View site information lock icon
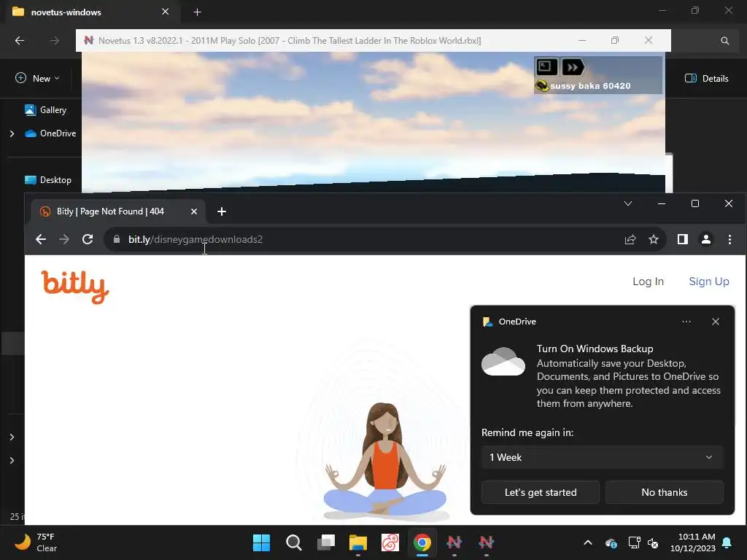Viewport: 747px width, 560px height. point(117,239)
